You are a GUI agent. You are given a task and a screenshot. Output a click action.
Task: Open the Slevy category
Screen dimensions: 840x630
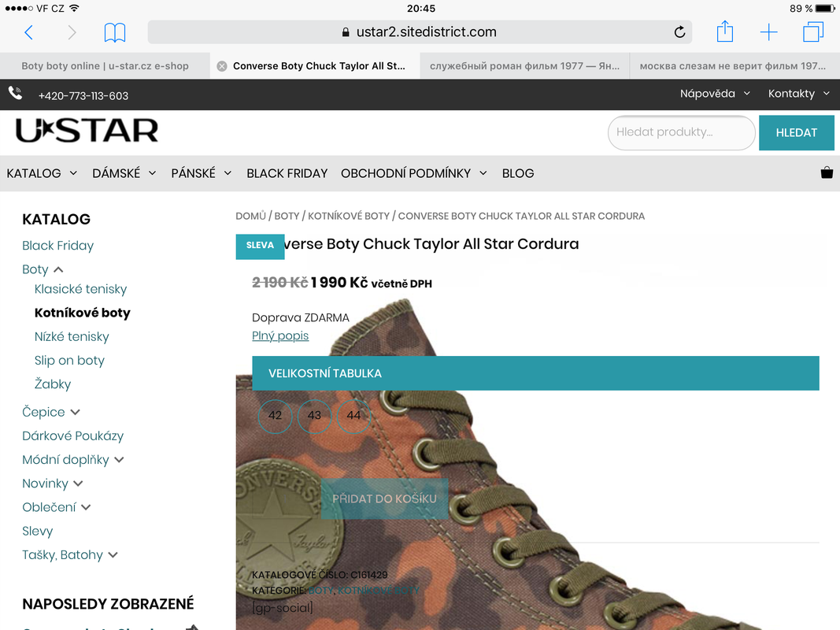coord(38,531)
